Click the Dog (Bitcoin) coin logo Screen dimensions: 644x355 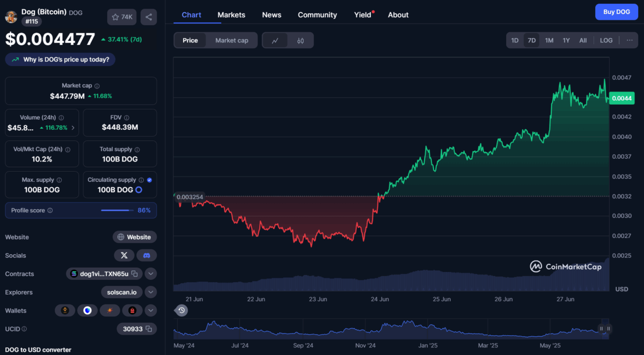(11, 17)
